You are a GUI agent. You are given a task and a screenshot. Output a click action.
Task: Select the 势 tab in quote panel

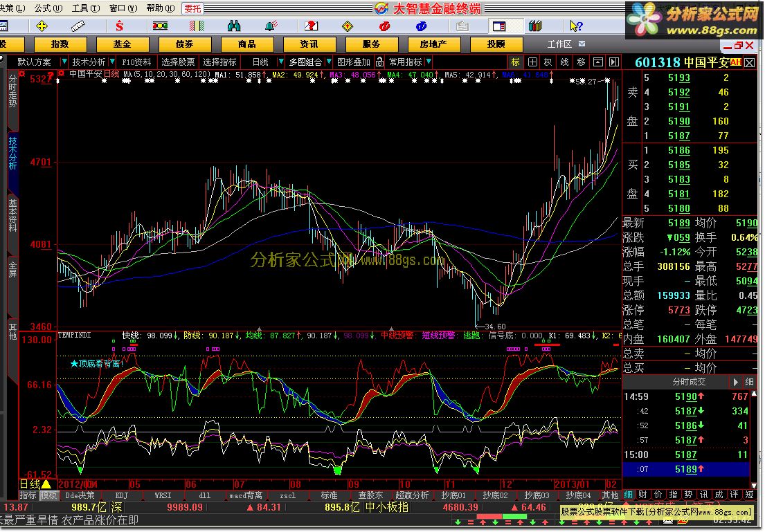tap(688, 495)
